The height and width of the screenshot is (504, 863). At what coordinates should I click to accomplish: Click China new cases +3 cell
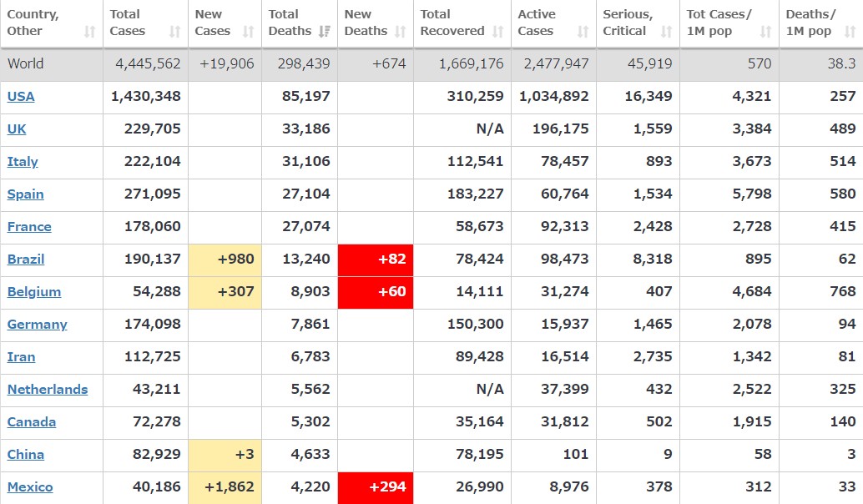pyautogui.click(x=225, y=456)
